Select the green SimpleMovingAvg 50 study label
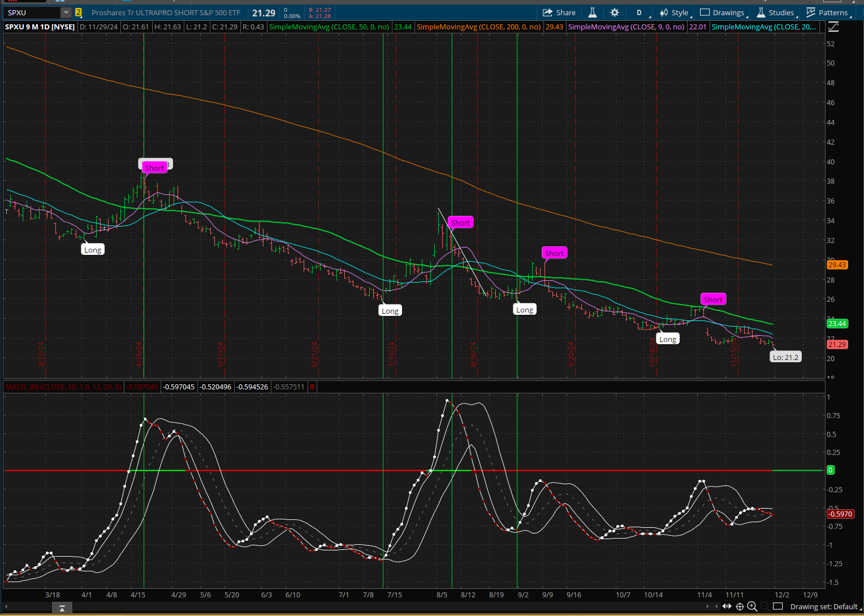This screenshot has height=616, width=864. [329, 27]
